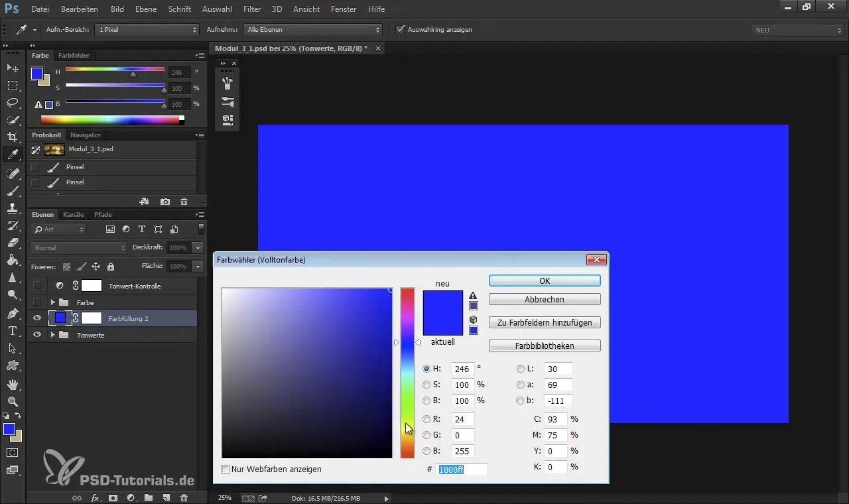Open Farbbibliotheken button
Screen dimensions: 849x504
coord(545,346)
